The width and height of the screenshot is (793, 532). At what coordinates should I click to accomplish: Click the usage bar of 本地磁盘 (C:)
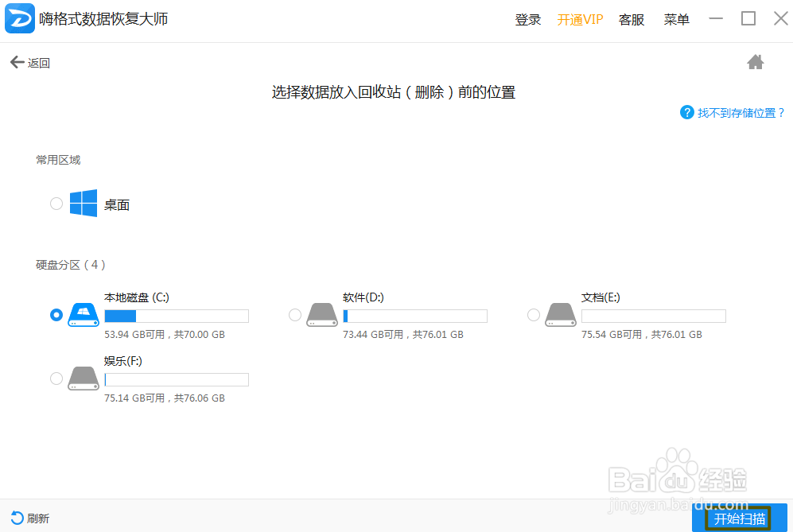pos(176,315)
